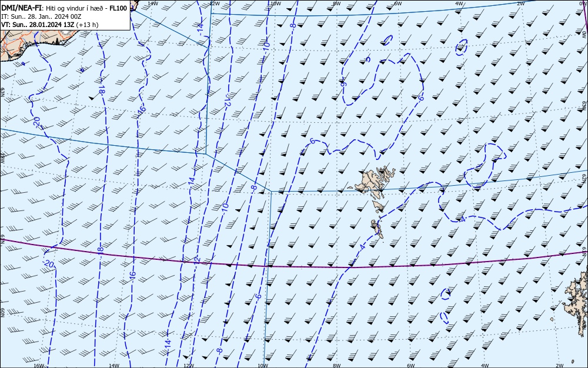Click the 2W label along the bottom edge

[x=560, y=366]
